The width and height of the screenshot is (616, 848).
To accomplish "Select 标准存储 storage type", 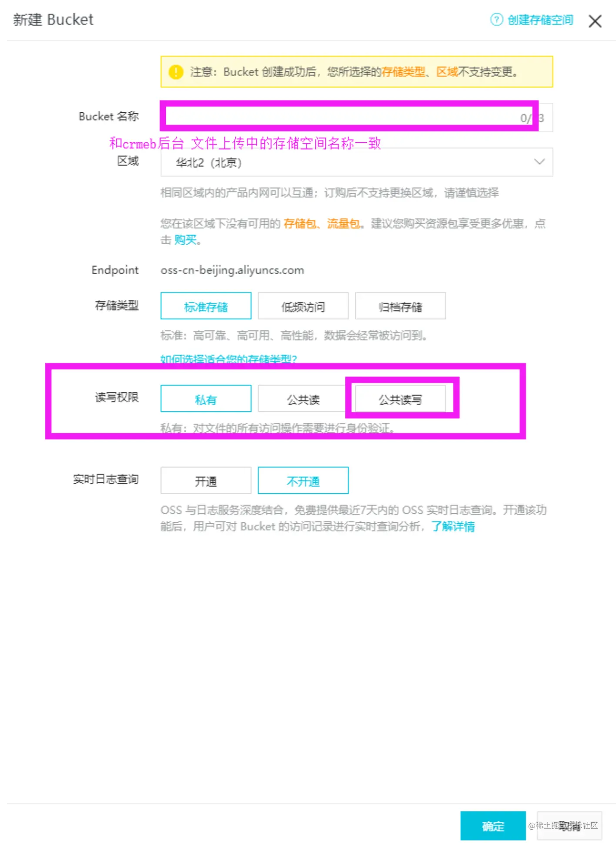I will 206,306.
